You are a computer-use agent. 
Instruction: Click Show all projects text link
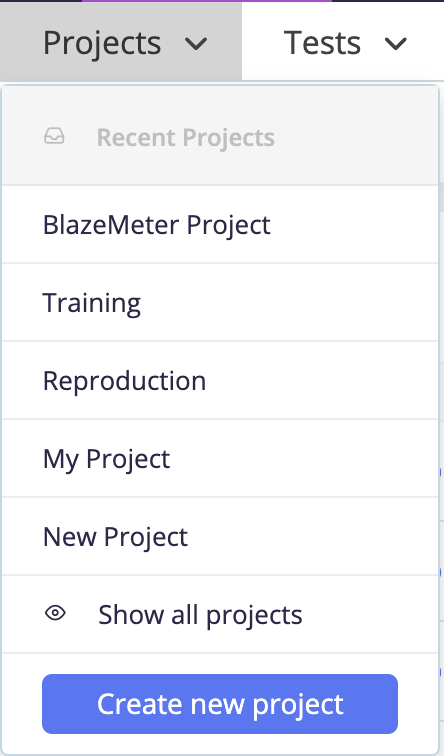point(200,615)
